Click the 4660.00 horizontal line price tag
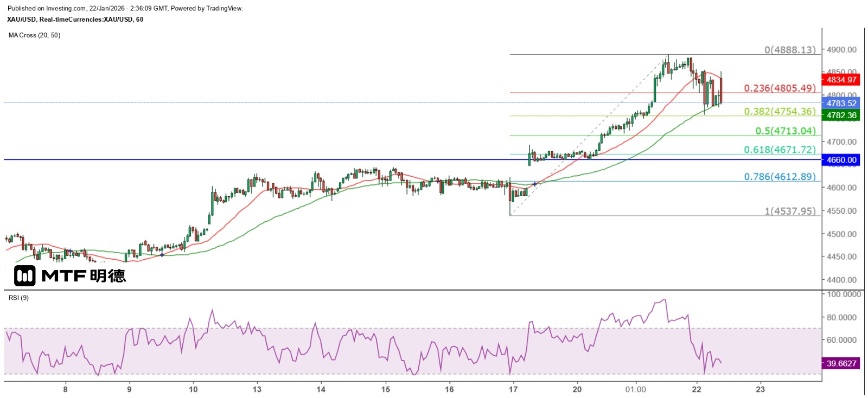Viewport: 868px width, 398px height. [841, 160]
